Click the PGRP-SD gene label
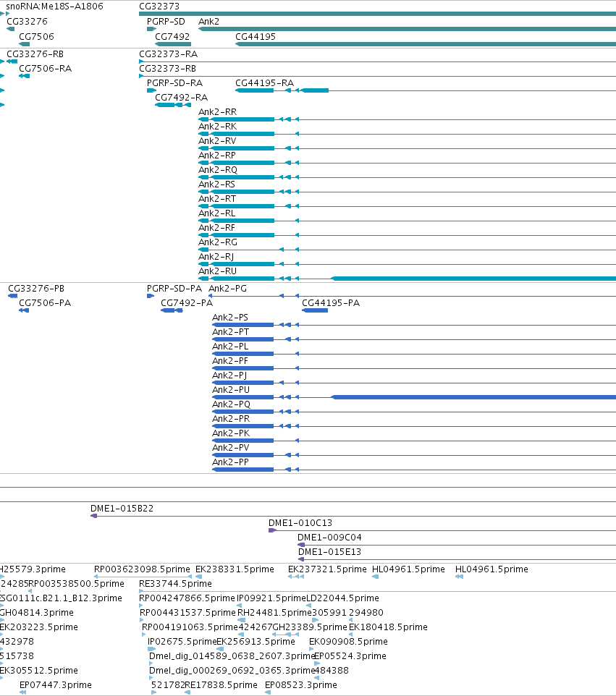 coord(166,21)
